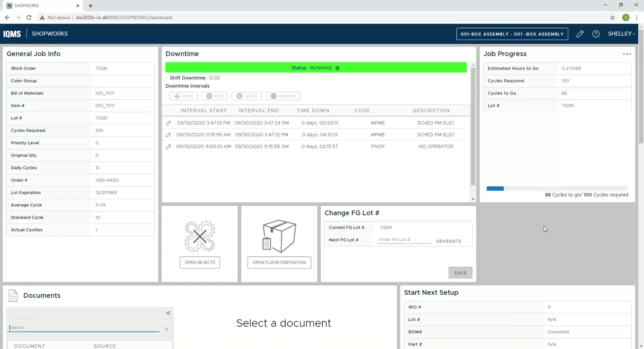Open the help question mark icon
This screenshot has width=644, height=349.
coord(596,34)
